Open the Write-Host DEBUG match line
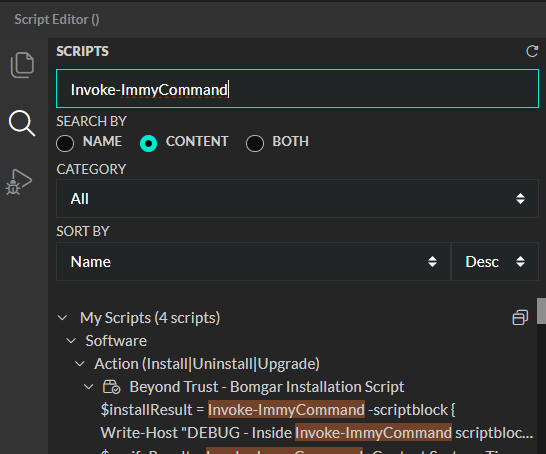 [x=317, y=433]
